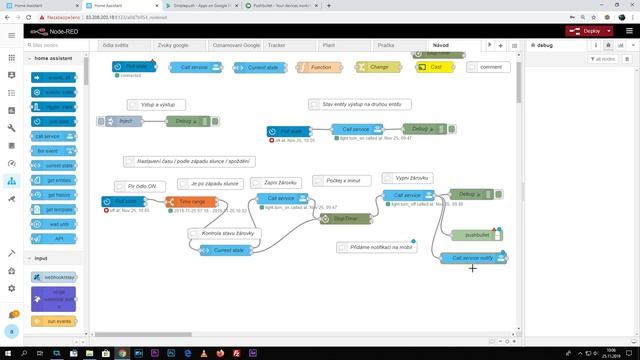The width and height of the screenshot is (640, 360).
Task: Toggle Debug node after light turn_off Call service
Action: click(x=498, y=194)
